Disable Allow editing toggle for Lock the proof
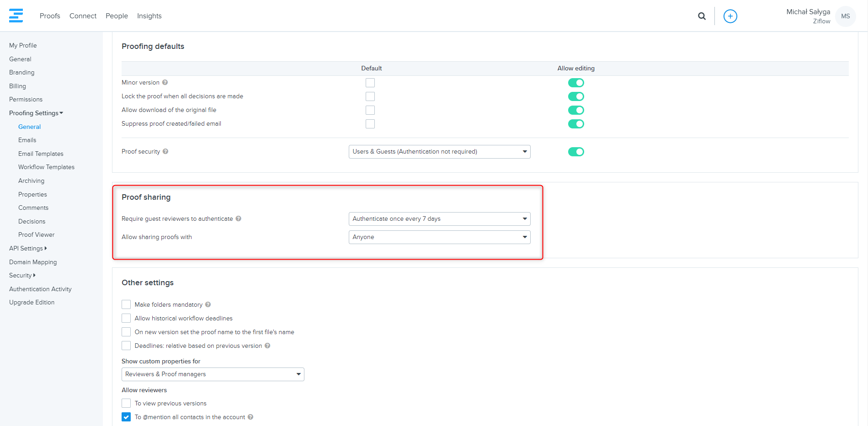Image resolution: width=868 pixels, height=426 pixels. pos(576,96)
